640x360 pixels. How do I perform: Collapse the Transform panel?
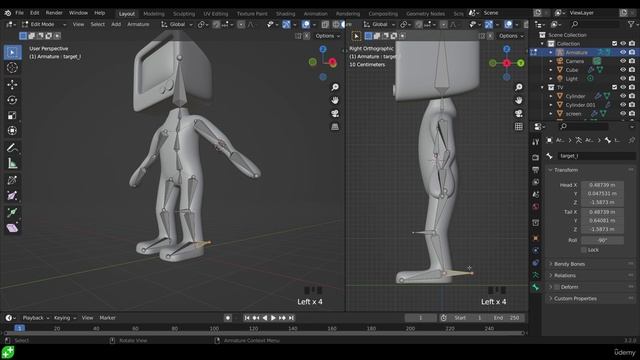pos(566,170)
